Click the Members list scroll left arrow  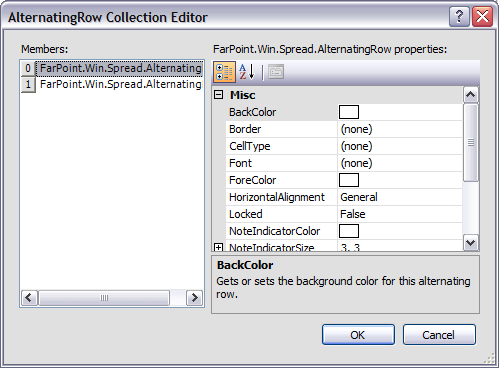[29, 298]
